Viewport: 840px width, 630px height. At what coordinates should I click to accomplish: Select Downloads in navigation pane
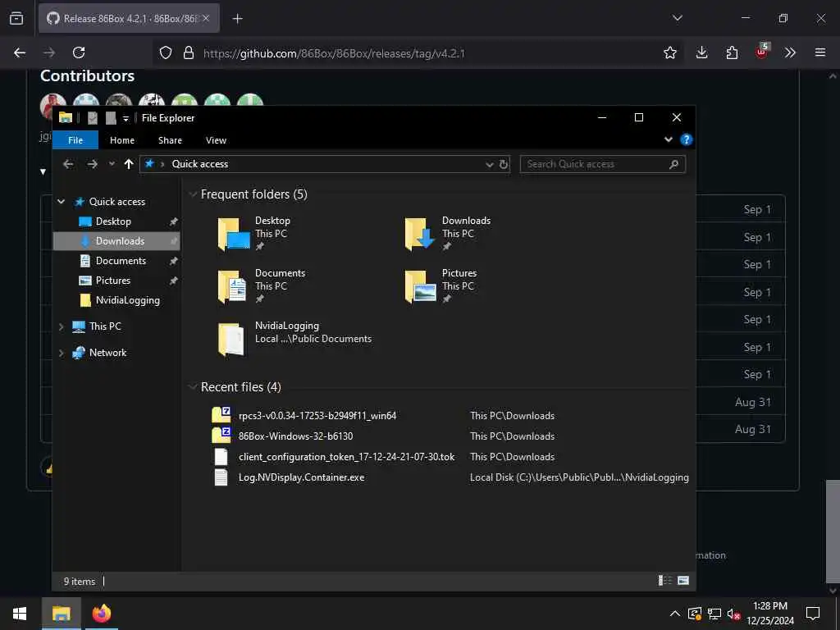(117, 241)
